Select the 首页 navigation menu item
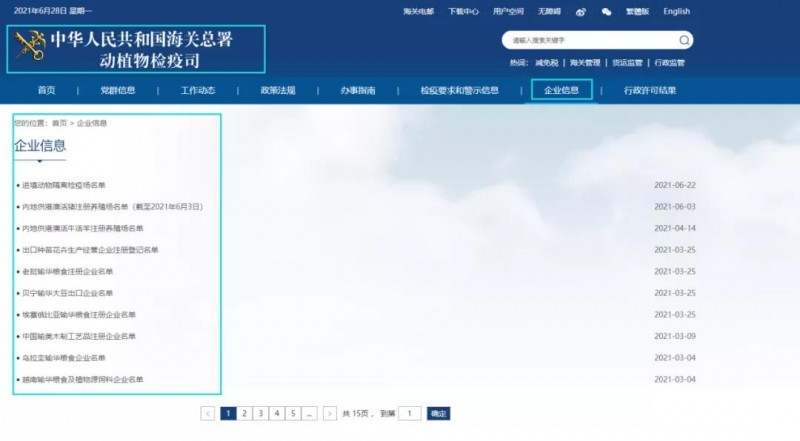Screen dimensions: 800x441 47,90
